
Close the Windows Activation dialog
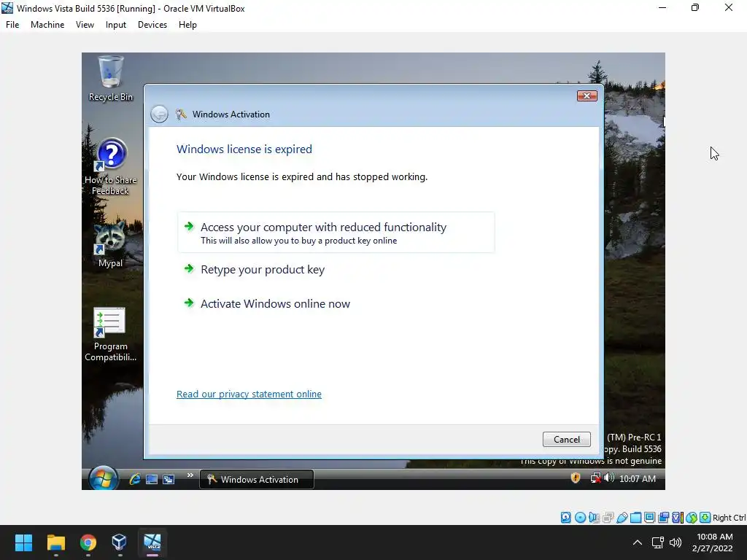pos(587,96)
